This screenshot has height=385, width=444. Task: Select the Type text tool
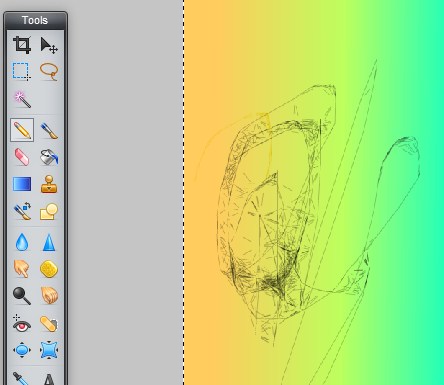[x=49, y=379]
